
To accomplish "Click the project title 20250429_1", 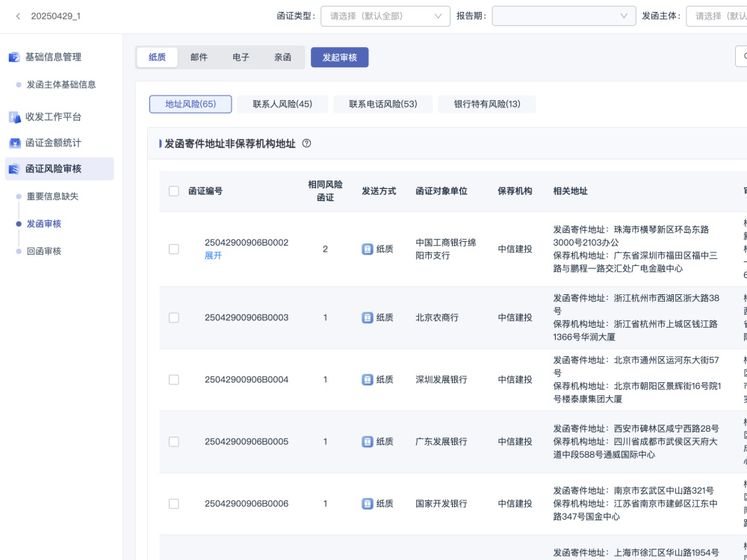I will [56, 16].
